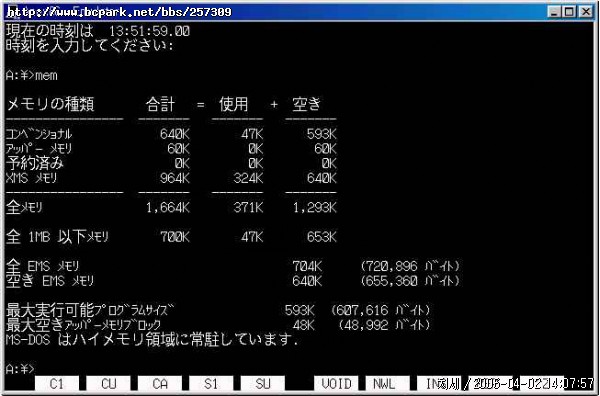Click total memory value 1,664K
The width and height of the screenshot is (600, 396).
168,207
